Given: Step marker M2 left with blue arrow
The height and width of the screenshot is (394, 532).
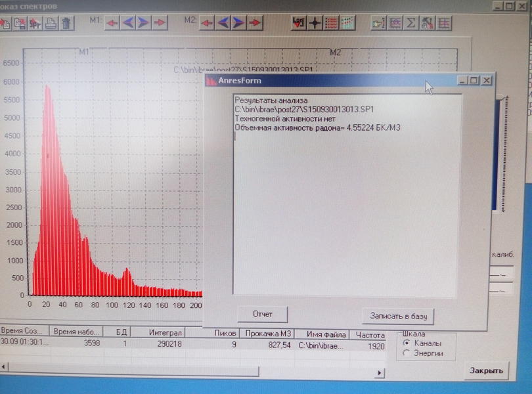Looking at the screenshot, I should (x=223, y=23).
